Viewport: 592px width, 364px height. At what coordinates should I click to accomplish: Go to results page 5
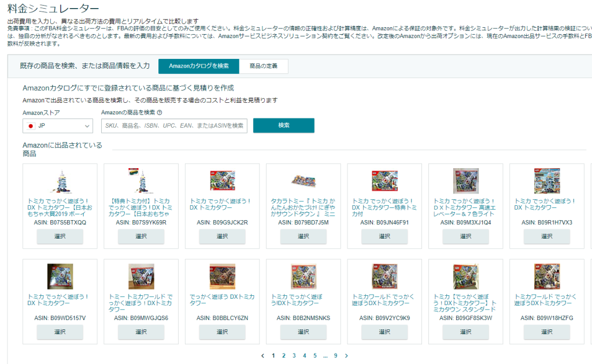coord(315,356)
